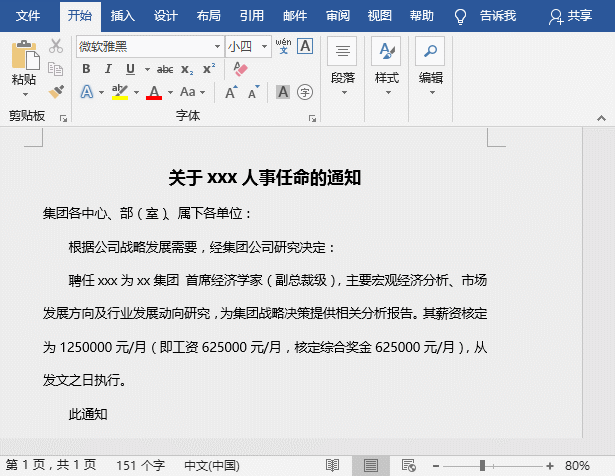Toggle Italic formatting

coord(108,69)
